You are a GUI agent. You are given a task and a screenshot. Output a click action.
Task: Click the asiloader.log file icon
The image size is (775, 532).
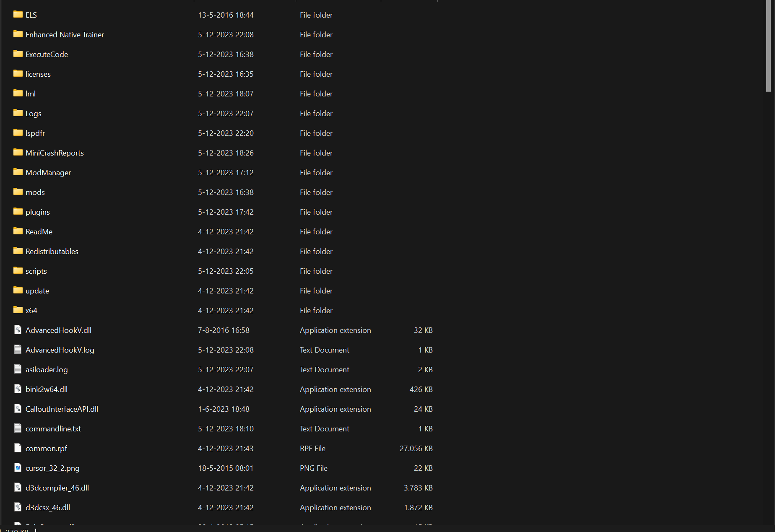tap(18, 369)
